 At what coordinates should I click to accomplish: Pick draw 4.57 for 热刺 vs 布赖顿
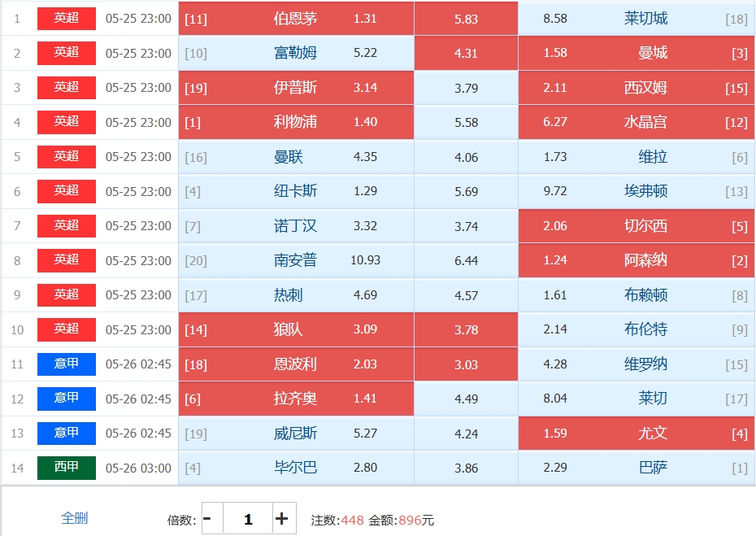[x=466, y=294]
